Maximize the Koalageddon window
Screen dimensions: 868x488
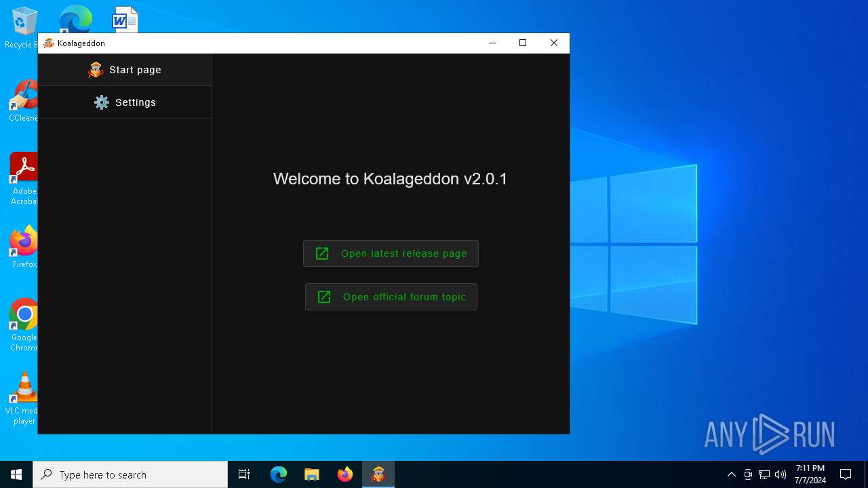coord(523,43)
